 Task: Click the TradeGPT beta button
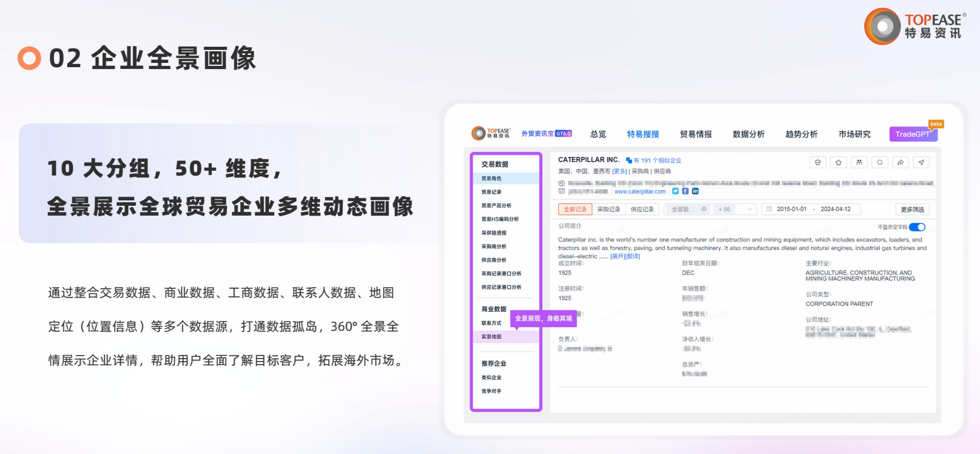pyautogui.click(x=913, y=134)
